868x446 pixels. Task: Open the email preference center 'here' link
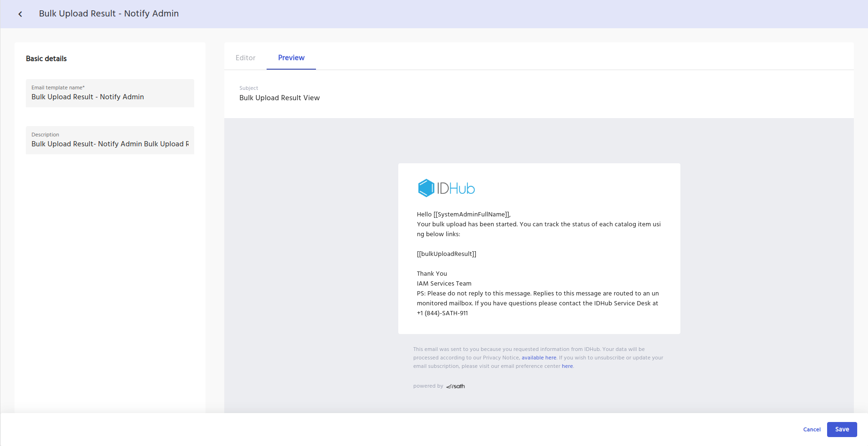(x=567, y=366)
